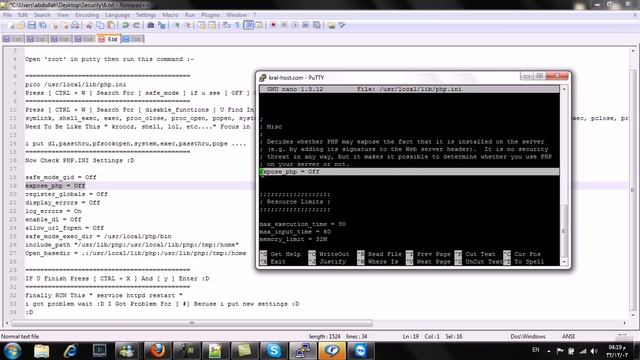Click Run Macro Multiple Times icon

[x=306, y=25]
